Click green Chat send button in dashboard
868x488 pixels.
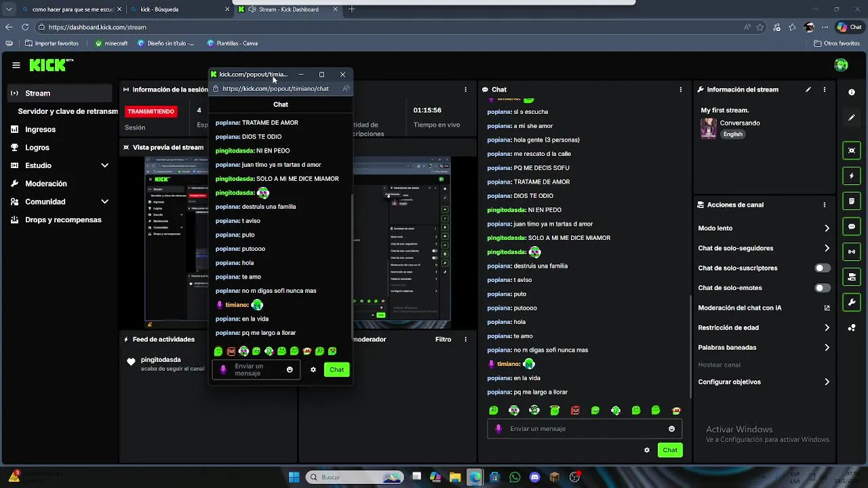coord(670,450)
